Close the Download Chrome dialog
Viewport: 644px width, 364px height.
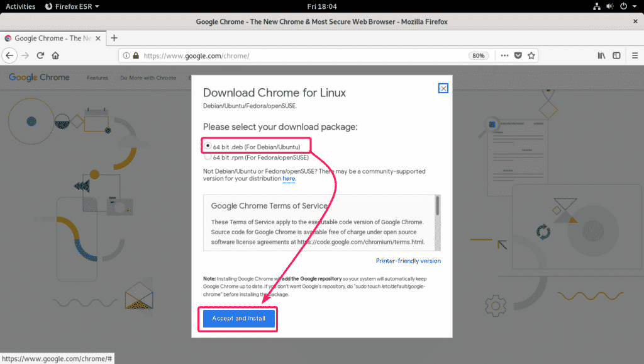tap(443, 88)
